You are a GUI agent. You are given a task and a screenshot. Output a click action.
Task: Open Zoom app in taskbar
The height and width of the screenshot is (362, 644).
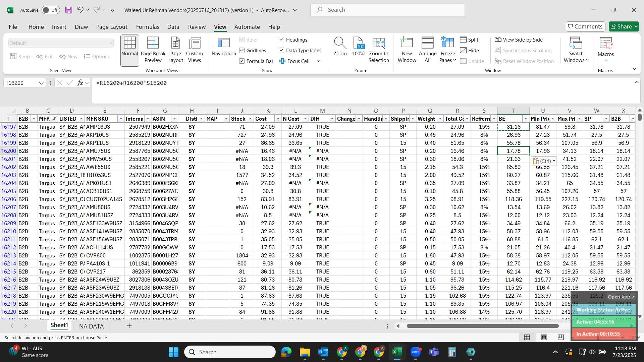(416, 352)
